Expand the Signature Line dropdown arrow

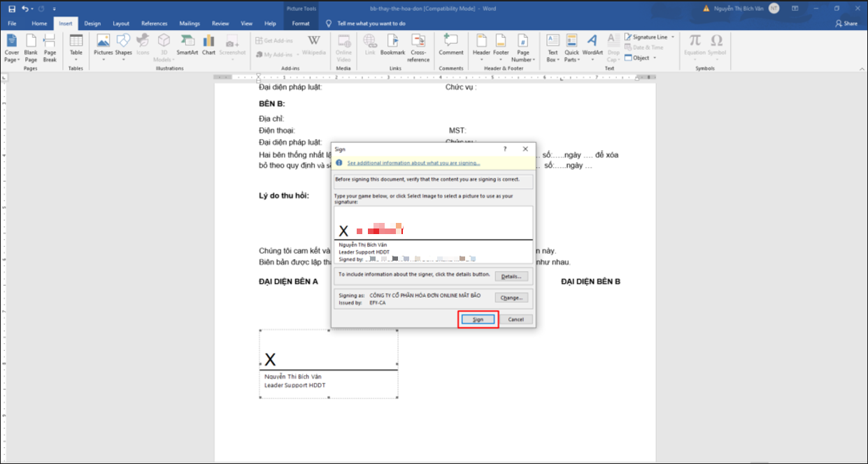673,37
